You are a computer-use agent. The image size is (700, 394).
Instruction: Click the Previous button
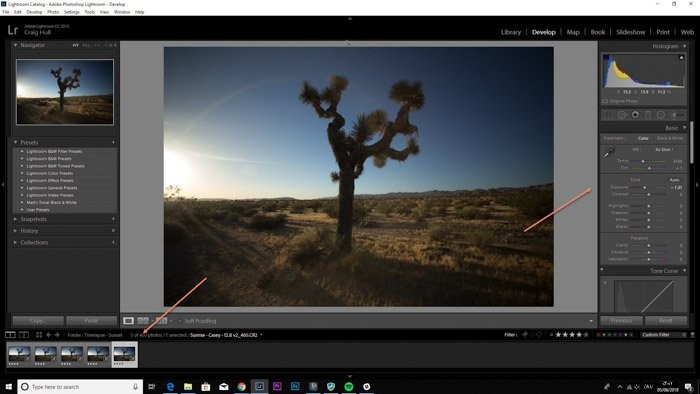pyautogui.click(x=621, y=320)
